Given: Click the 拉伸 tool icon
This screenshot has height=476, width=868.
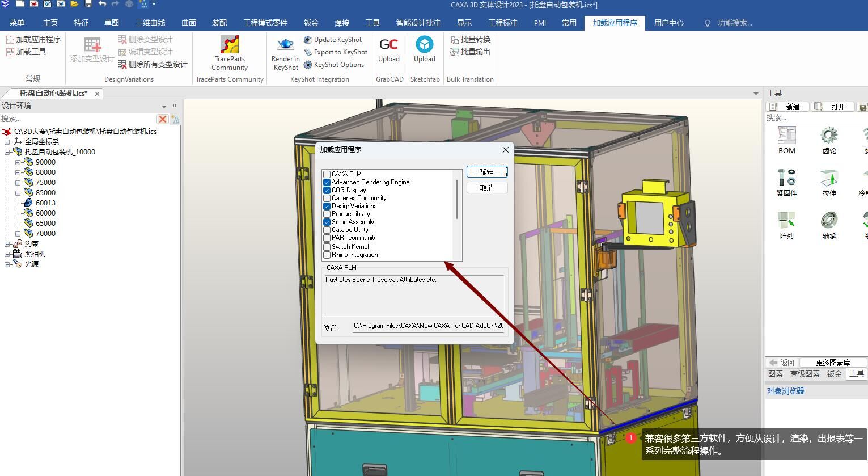Looking at the screenshot, I should (x=829, y=178).
